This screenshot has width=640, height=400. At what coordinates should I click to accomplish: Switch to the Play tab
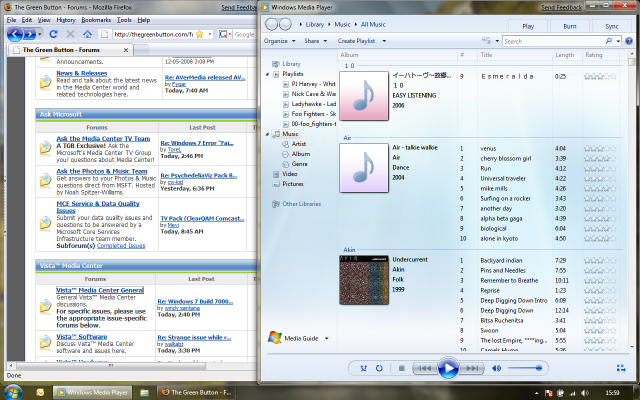click(x=528, y=26)
